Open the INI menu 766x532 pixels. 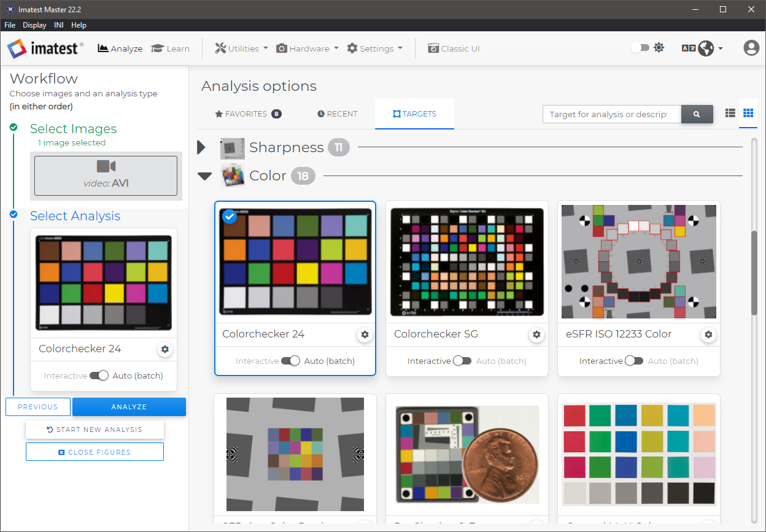(x=59, y=25)
